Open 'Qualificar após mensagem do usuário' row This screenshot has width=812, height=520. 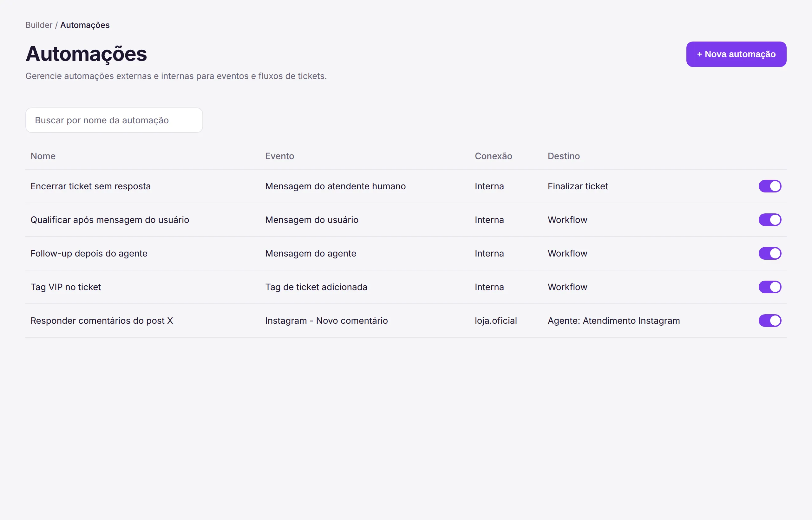tap(110, 220)
